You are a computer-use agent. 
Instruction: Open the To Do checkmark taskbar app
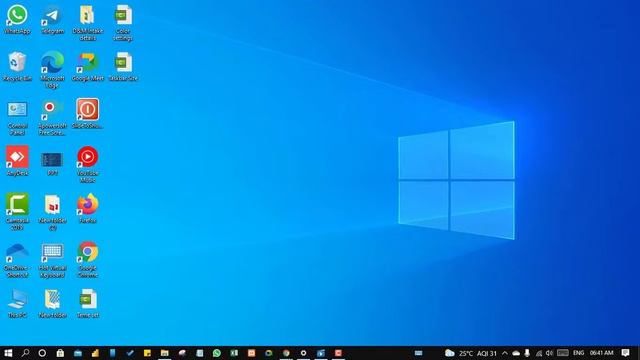[x=130, y=353]
